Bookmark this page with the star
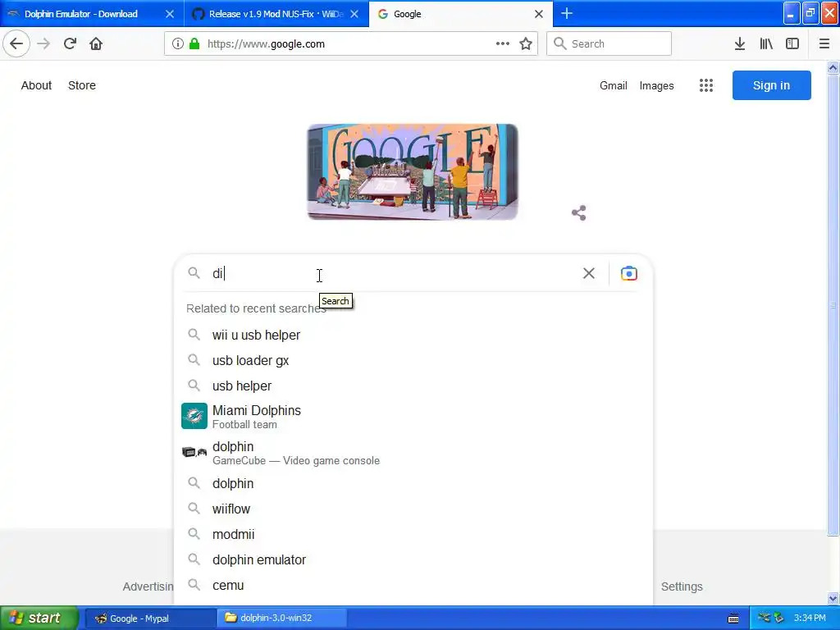This screenshot has width=840, height=630. click(x=526, y=44)
